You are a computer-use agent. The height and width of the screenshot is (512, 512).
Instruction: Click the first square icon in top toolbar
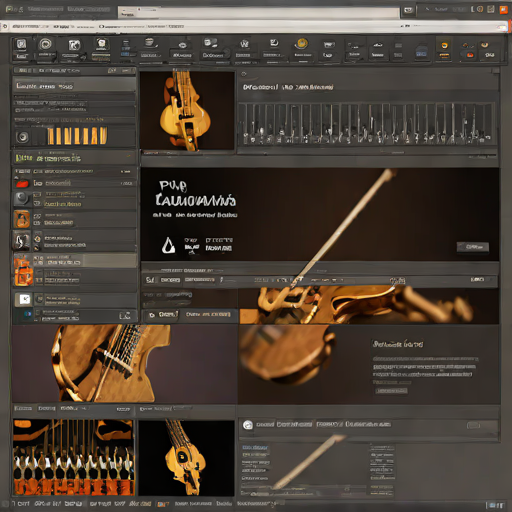[21, 44]
